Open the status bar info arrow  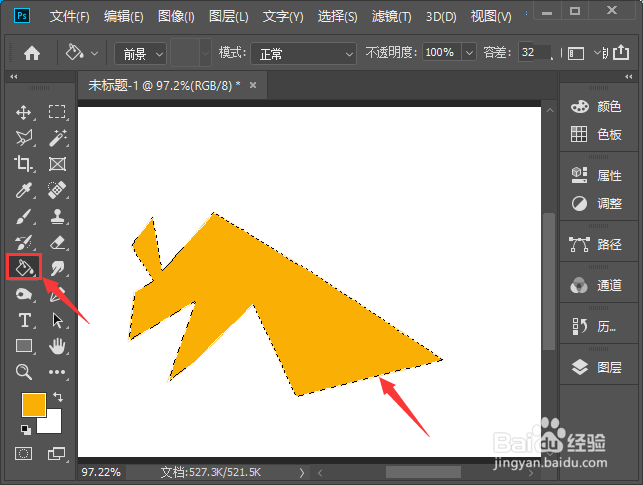point(302,473)
